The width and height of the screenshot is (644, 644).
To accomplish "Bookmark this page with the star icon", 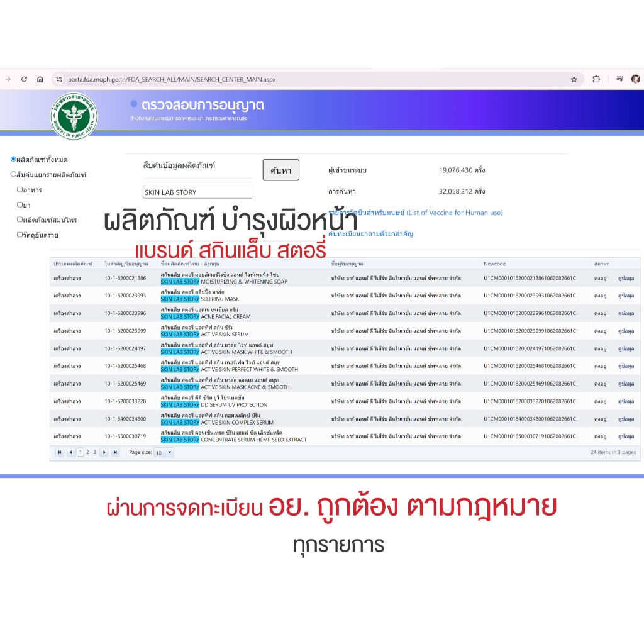I will coord(574,79).
